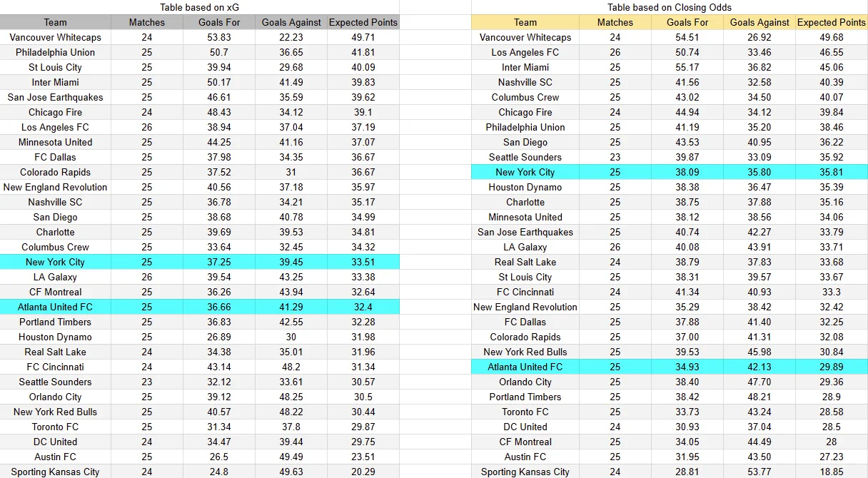Select Vancouver Whitecaps cell in the xG table
868x478 pixels.
[x=55, y=37]
